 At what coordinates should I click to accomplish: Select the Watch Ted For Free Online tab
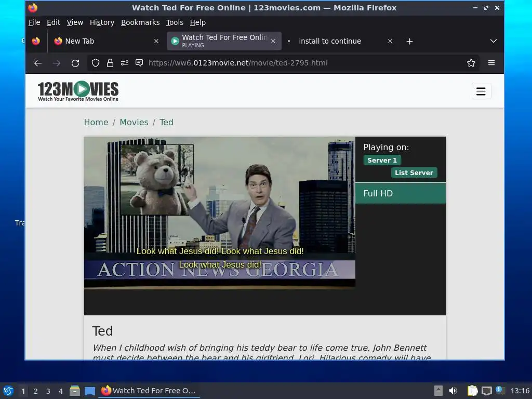[224, 41]
